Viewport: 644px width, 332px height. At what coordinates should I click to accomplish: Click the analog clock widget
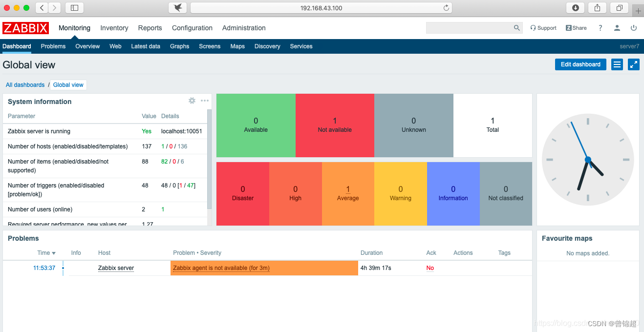[588, 160]
